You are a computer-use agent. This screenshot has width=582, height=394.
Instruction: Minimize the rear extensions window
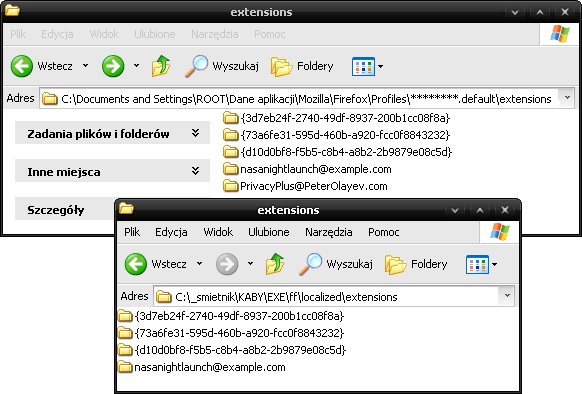coord(515,13)
